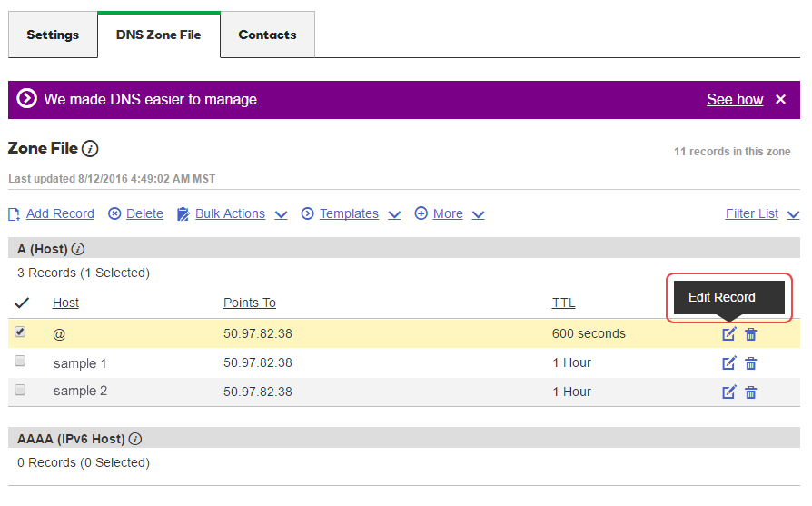Viewport: 812px width, 506px height.
Task: Follow the See how link
Action: pos(735,100)
